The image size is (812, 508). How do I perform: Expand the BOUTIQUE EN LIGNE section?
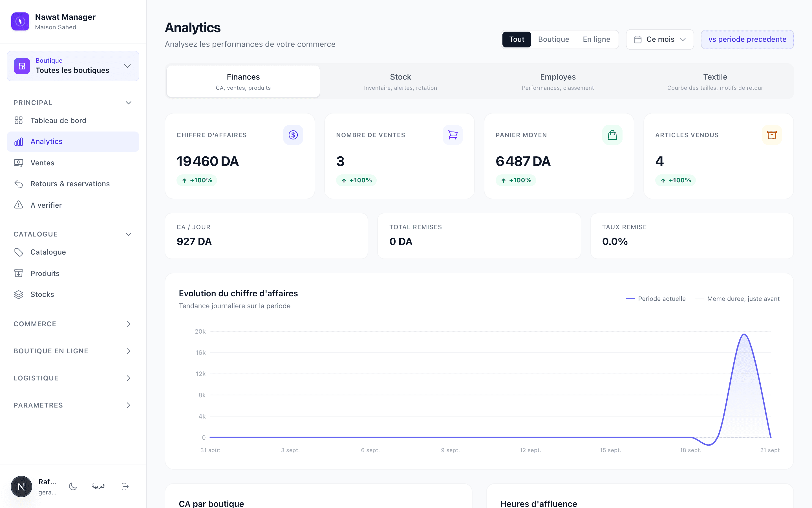pyautogui.click(x=73, y=351)
